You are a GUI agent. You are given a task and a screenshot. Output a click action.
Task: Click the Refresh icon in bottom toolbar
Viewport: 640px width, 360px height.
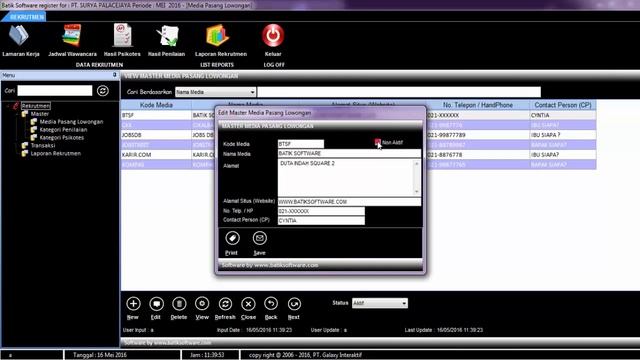[x=225, y=304]
